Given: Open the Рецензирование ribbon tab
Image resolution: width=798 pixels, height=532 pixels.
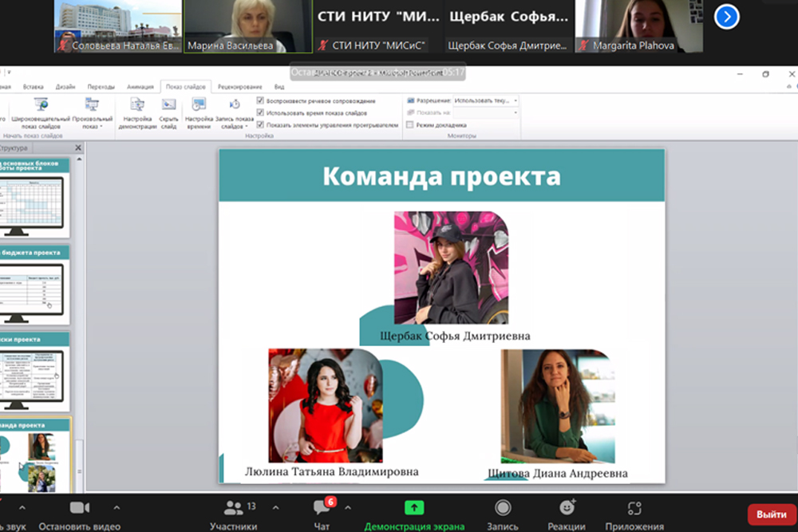Looking at the screenshot, I should pyautogui.click(x=239, y=87).
